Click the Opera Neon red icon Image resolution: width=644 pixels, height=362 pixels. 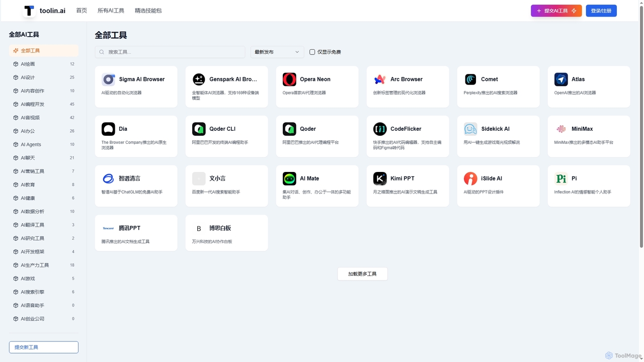coord(289,79)
